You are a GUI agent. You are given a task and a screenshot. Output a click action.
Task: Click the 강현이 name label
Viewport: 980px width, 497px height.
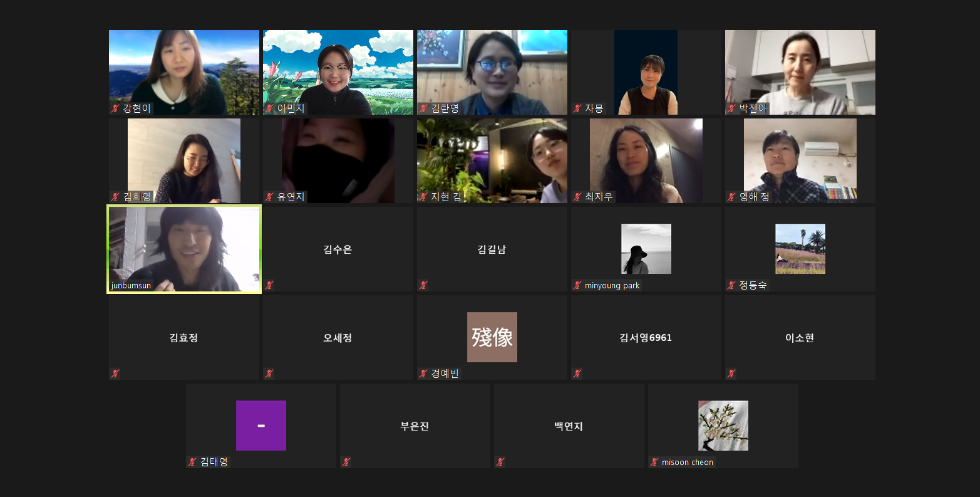tap(137, 108)
